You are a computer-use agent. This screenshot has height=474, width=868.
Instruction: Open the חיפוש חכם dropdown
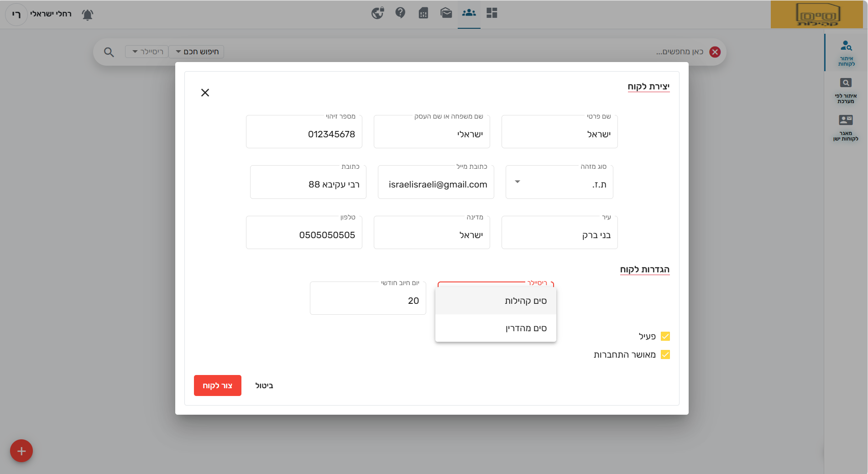[x=197, y=52]
